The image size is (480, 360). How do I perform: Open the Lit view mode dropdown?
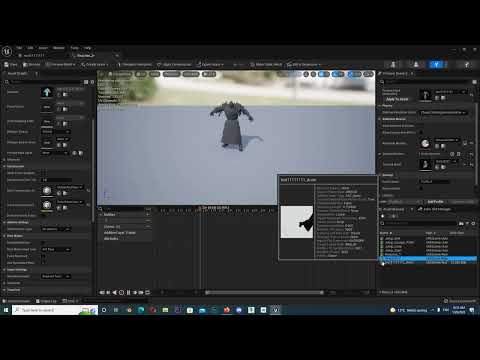click(x=141, y=74)
